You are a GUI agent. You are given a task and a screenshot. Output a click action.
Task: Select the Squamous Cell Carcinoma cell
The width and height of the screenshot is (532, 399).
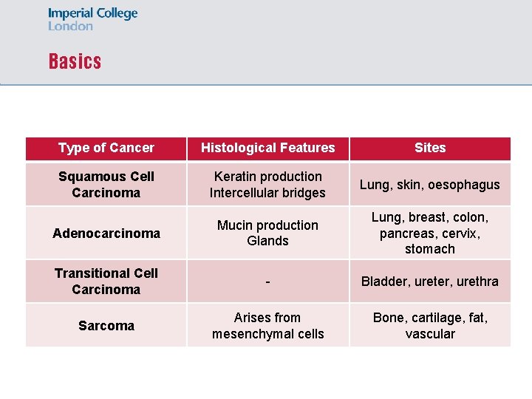pyautogui.click(x=106, y=185)
